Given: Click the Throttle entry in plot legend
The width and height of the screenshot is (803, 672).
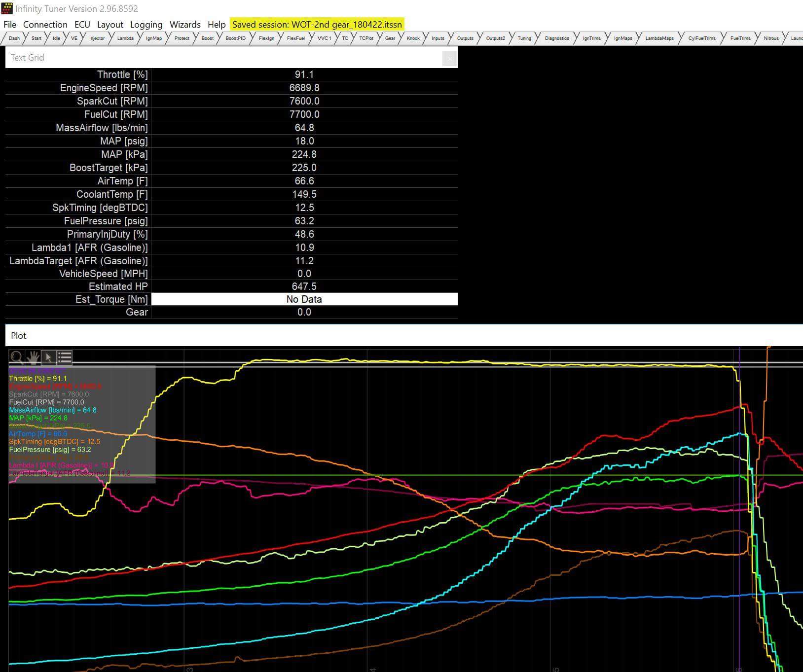Looking at the screenshot, I should point(37,378).
